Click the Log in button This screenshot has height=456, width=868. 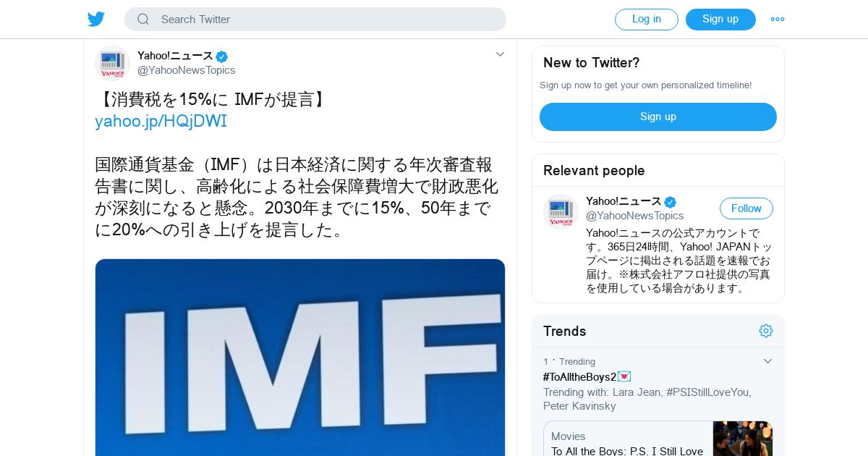pos(647,20)
